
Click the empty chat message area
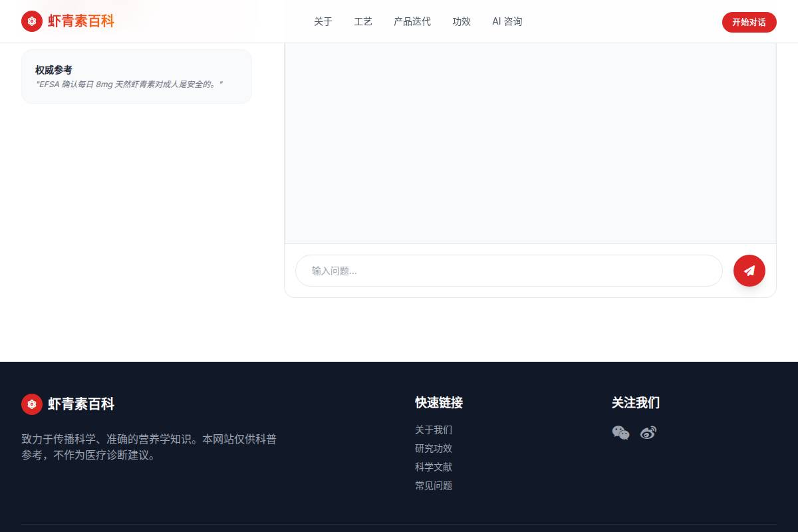click(530, 143)
